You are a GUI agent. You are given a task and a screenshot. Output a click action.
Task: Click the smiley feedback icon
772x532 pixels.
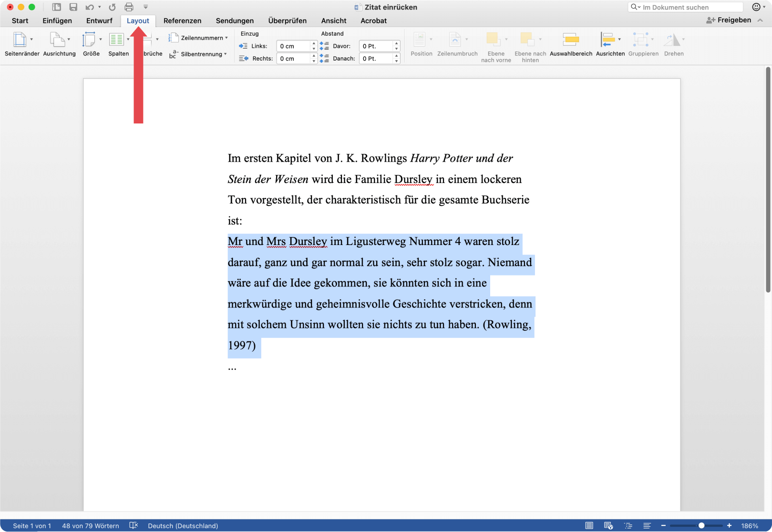click(756, 7)
